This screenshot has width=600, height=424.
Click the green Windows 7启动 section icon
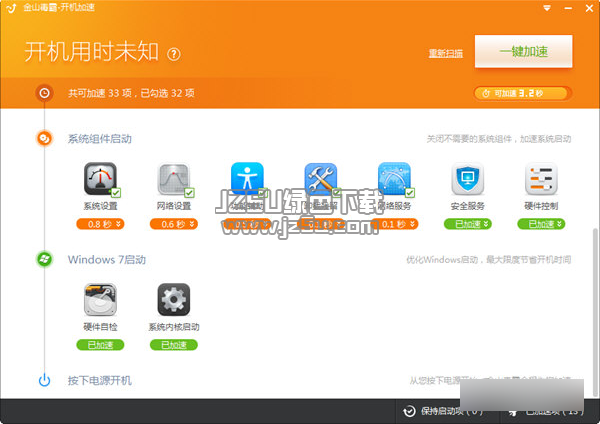coord(44,259)
